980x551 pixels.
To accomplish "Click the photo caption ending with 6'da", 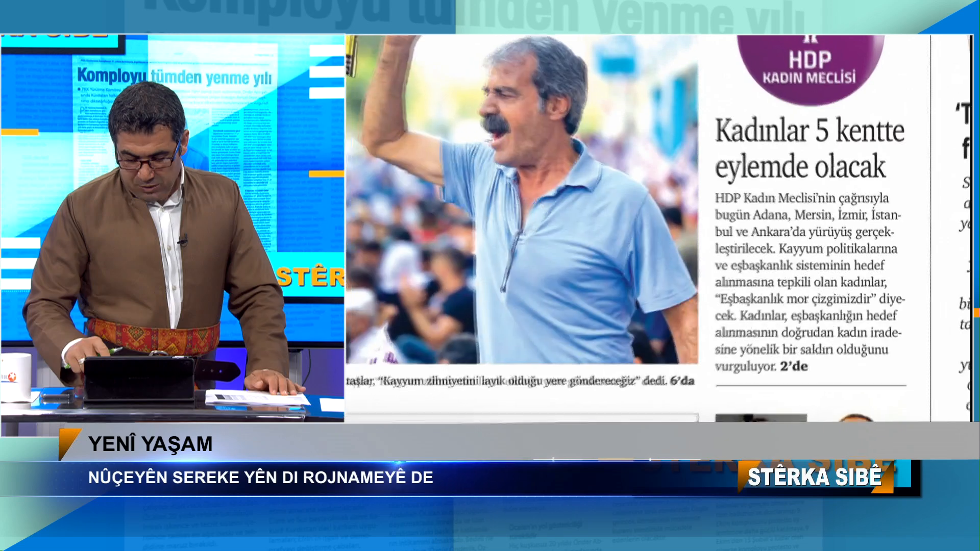I will click(520, 381).
